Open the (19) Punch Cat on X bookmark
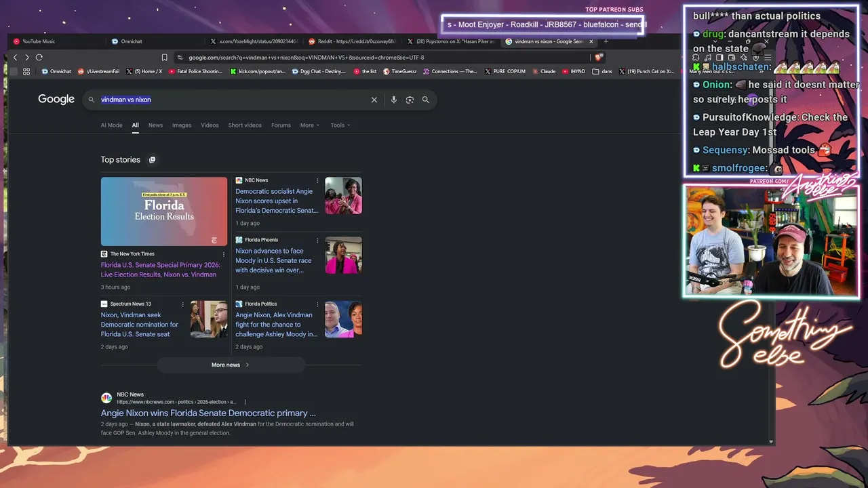The height and width of the screenshot is (488, 868). [647, 71]
